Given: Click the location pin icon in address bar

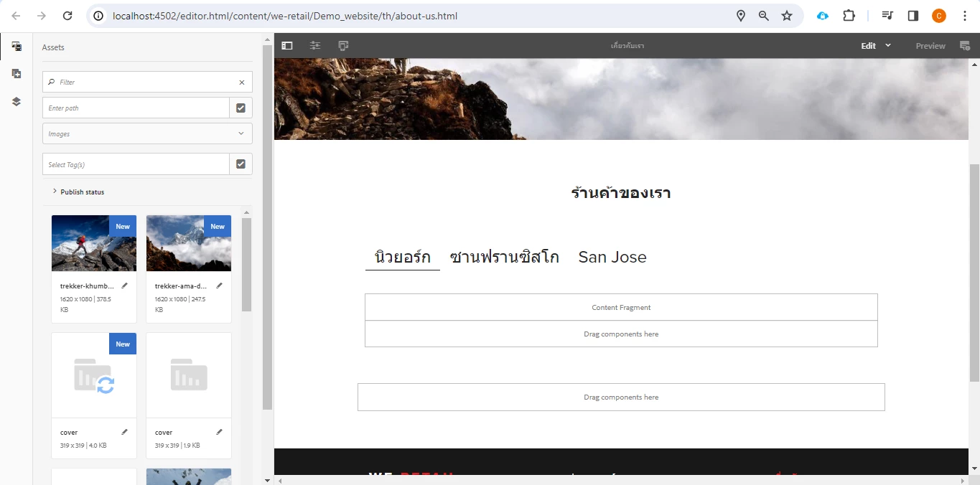Looking at the screenshot, I should pos(741,16).
